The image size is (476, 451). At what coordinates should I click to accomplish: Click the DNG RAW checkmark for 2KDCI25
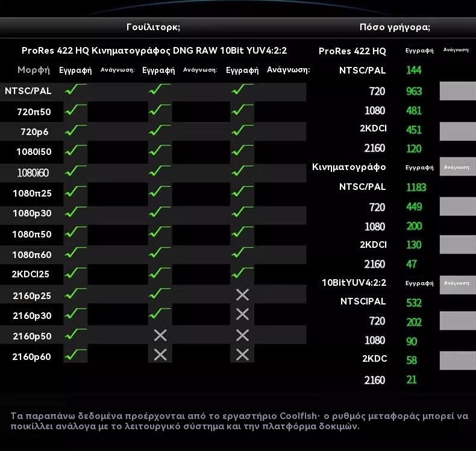coord(160,274)
